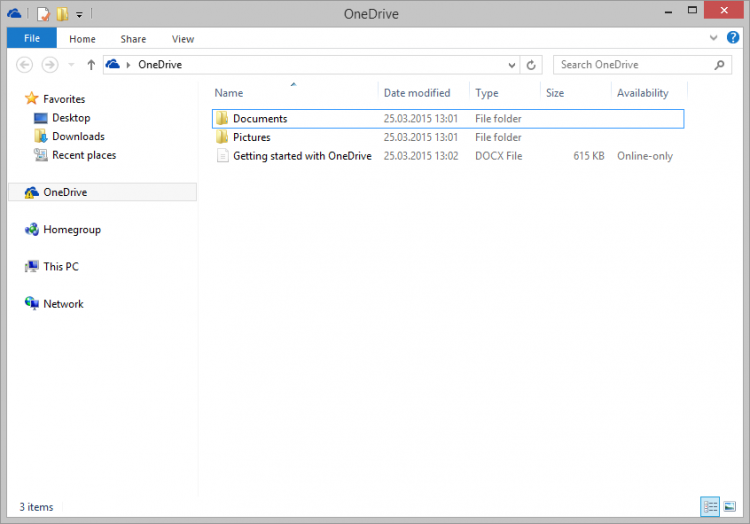The width and height of the screenshot is (750, 524).
Task: Click the Recent places icon
Action: (x=41, y=154)
